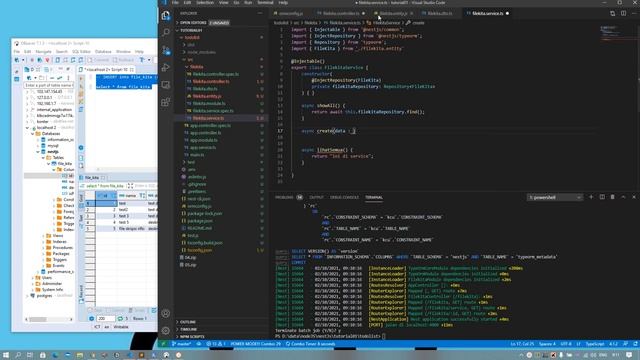Open filekita.module.ts in Explorer
The width and height of the screenshot is (640, 360).
209,104
